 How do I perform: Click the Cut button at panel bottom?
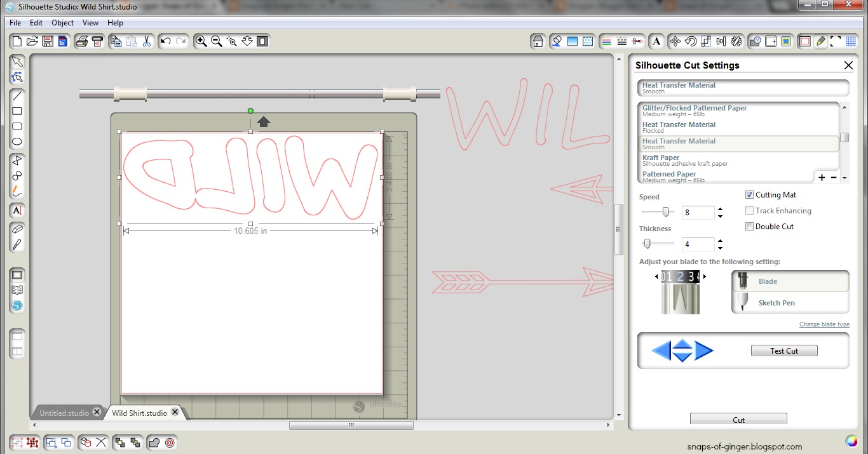pyautogui.click(x=738, y=420)
